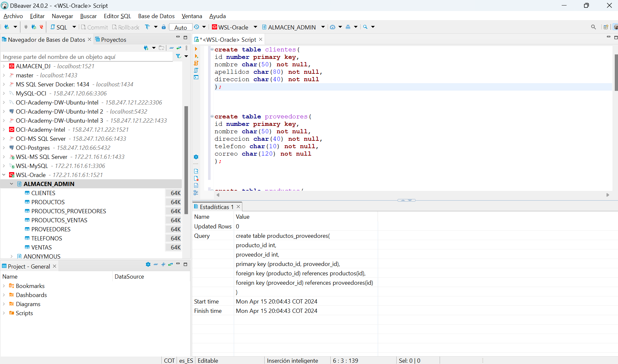Image resolution: width=618 pixels, height=364 pixels.
Task: Click the New Connection plug icon in main toolbar
Action: coord(7,27)
